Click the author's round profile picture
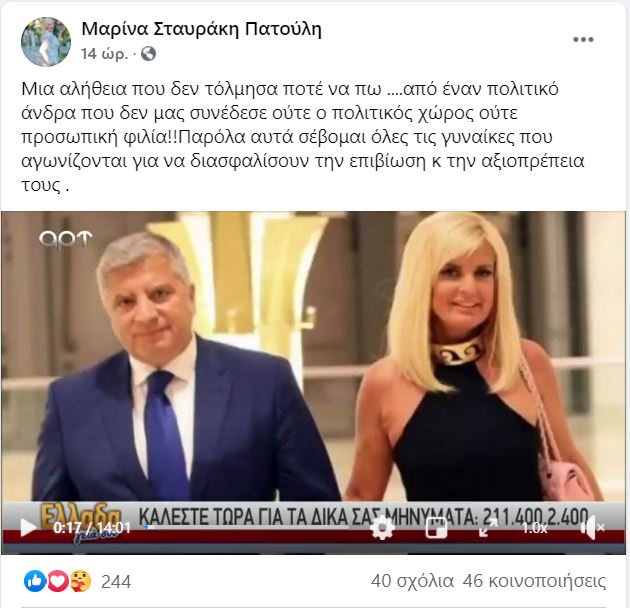The height and width of the screenshot is (608, 630). point(46,41)
